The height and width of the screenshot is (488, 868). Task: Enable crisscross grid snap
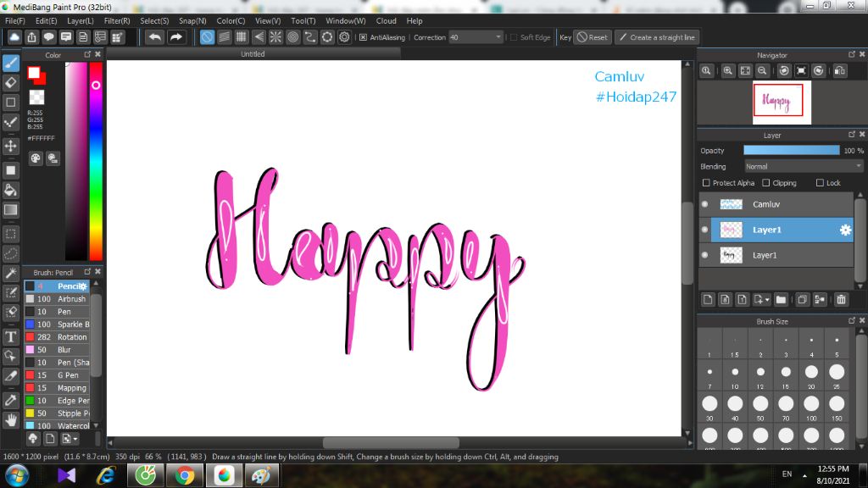(x=242, y=37)
